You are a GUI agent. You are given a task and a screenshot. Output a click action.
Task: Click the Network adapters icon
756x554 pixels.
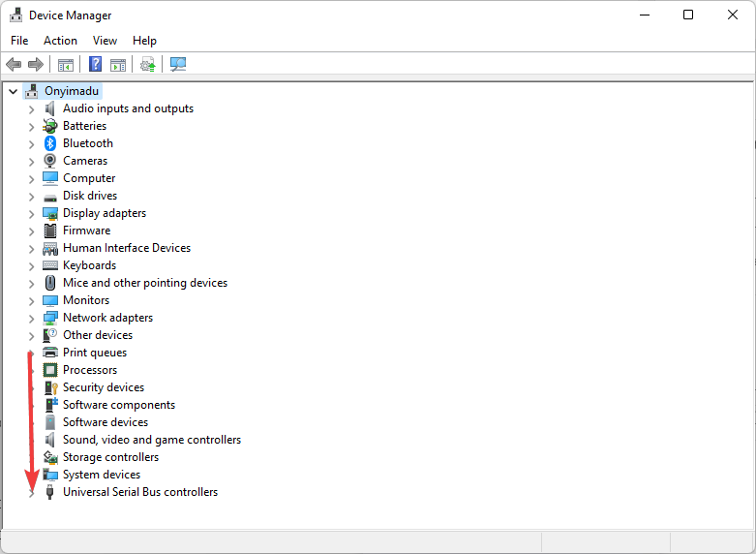(50, 318)
